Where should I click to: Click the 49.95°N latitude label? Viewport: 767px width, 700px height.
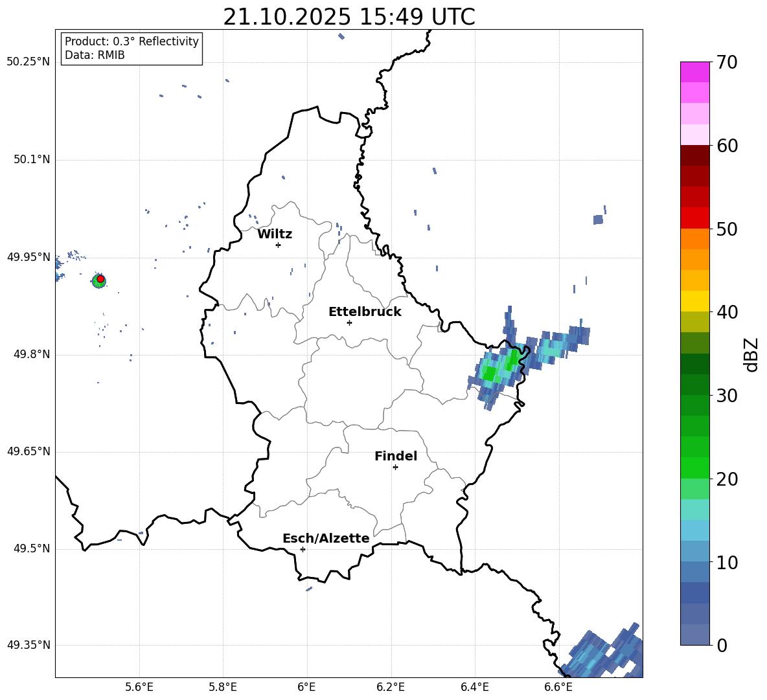click(29, 257)
